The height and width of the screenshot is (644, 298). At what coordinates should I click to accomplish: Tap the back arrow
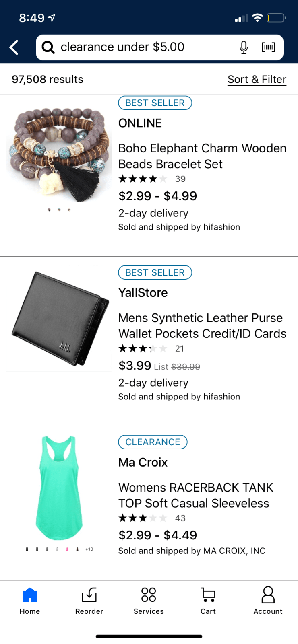click(14, 47)
